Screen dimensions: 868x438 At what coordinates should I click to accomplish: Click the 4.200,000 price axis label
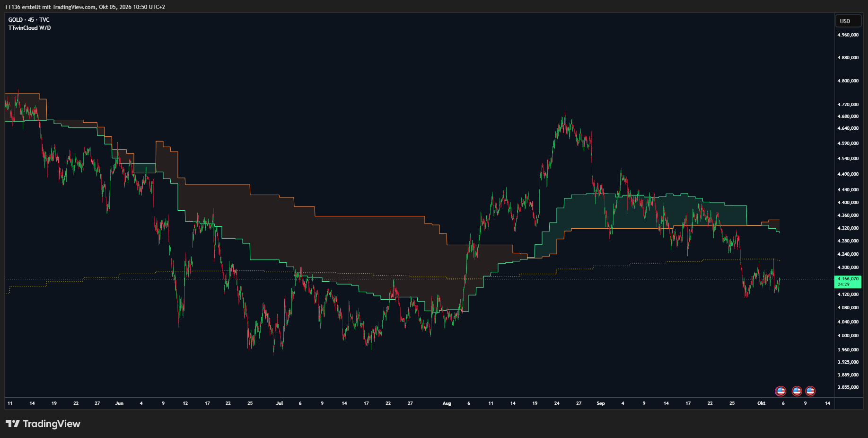(848, 268)
